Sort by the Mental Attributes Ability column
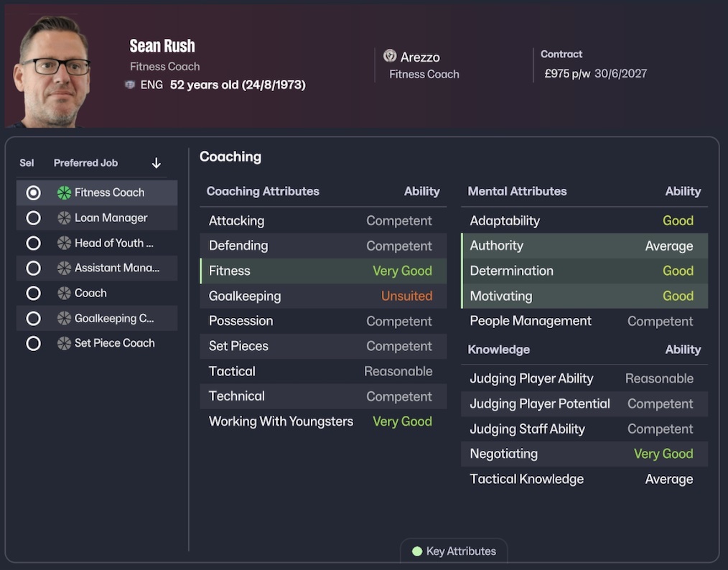728x570 pixels. tap(682, 191)
